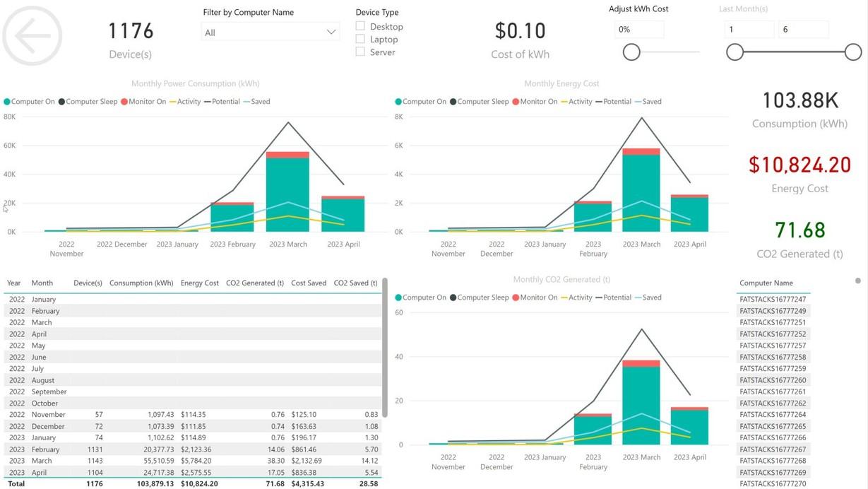Select Monitor On legend in Energy Cost chart
868x489 pixels.
pyautogui.click(x=535, y=102)
